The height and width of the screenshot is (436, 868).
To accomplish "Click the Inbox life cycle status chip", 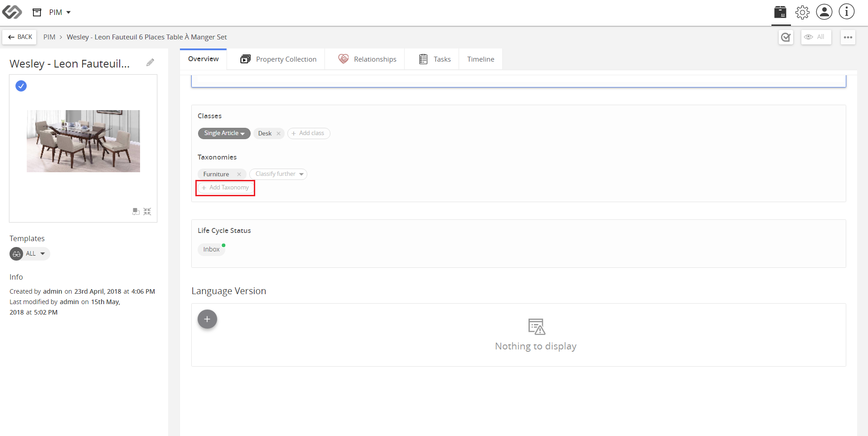I will coord(211,249).
